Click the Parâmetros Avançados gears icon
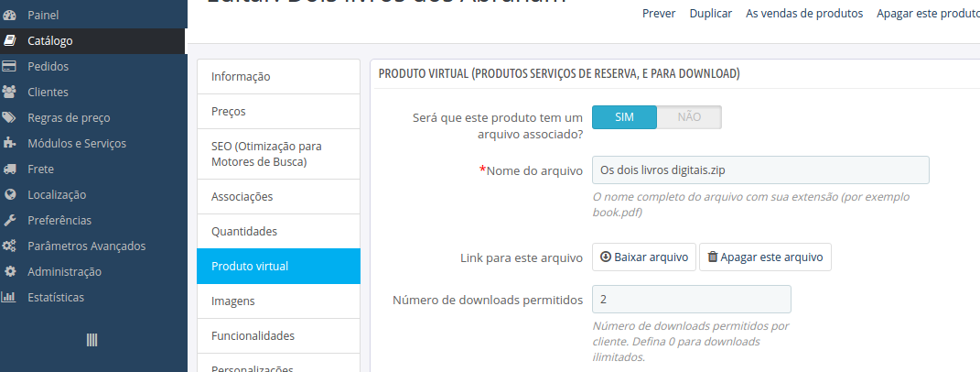Viewport: 980px width, 372px height. 9,246
